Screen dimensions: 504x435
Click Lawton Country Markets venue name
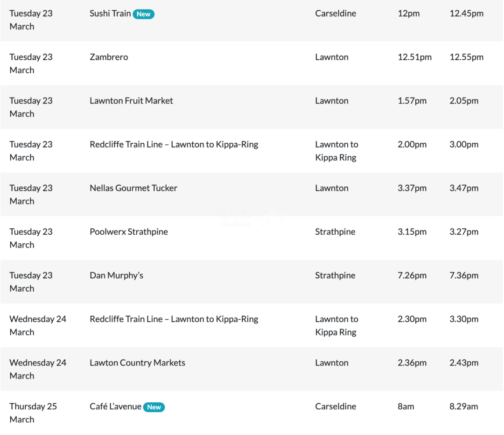click(137, 363)
